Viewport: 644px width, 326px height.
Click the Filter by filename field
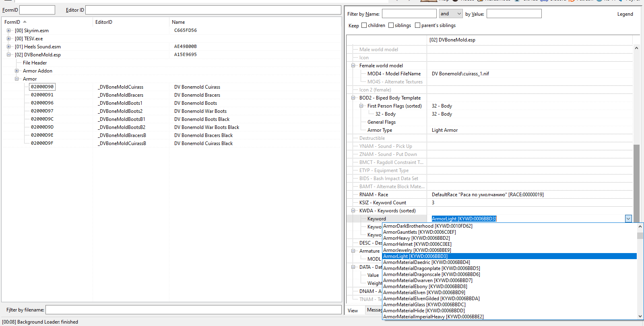coord(194,309)
